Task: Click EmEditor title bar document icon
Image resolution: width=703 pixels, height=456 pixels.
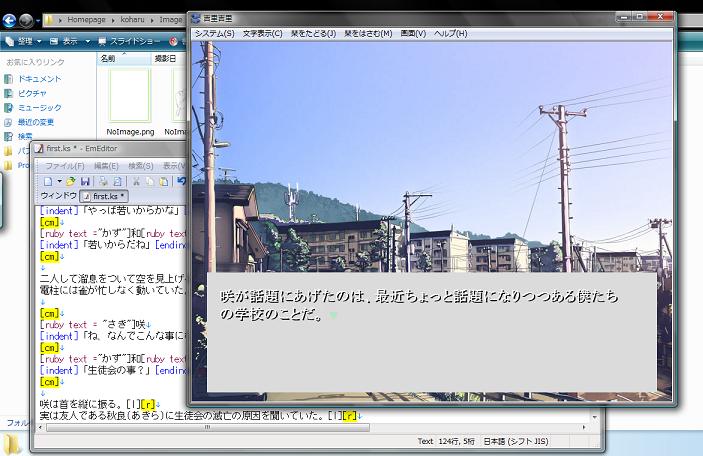Action: pos(39,148)
